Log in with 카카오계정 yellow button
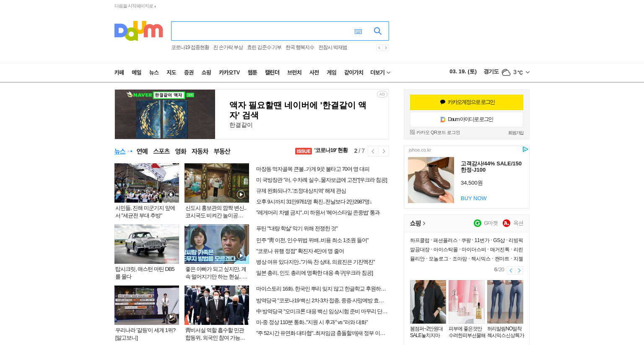Viewport: 644px width, 345px height. tap(467, 102)
